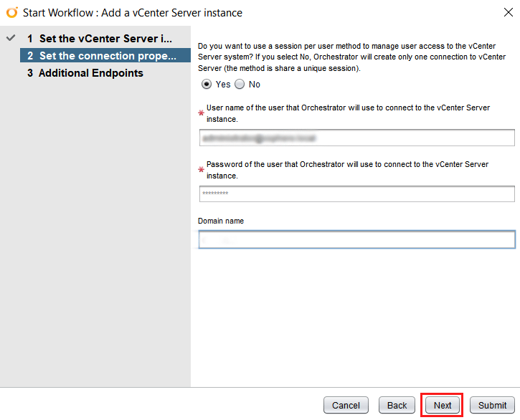Click the 'Password of the user' label

coord(348,170)
